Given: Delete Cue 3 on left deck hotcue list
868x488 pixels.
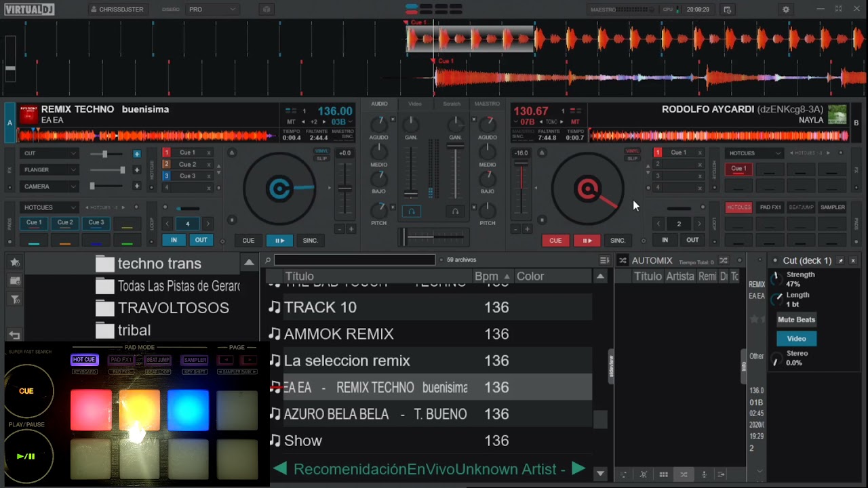Looking at the screenshot, I should [x=208, y=176].
